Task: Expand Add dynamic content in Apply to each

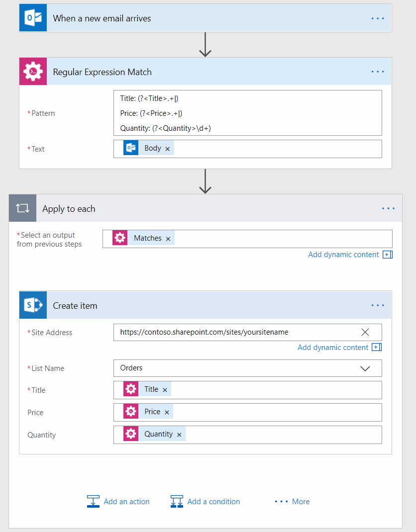Action: 343,254
